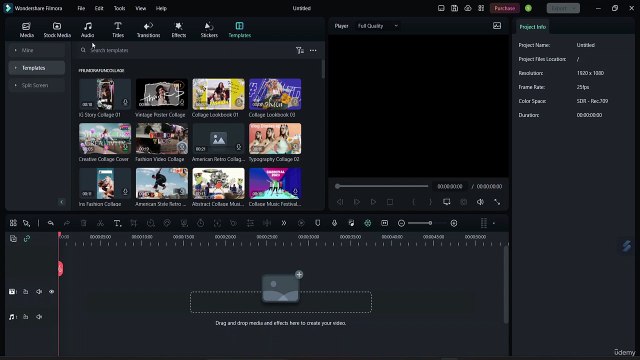Open the layout switch icon in title bar
The image size is (640, 360).
[x=441, y=8]
